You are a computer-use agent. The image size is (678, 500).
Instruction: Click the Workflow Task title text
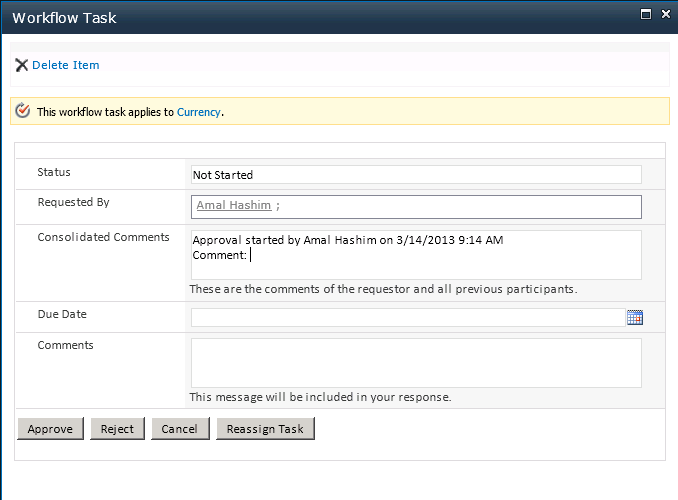coord(64,18)
